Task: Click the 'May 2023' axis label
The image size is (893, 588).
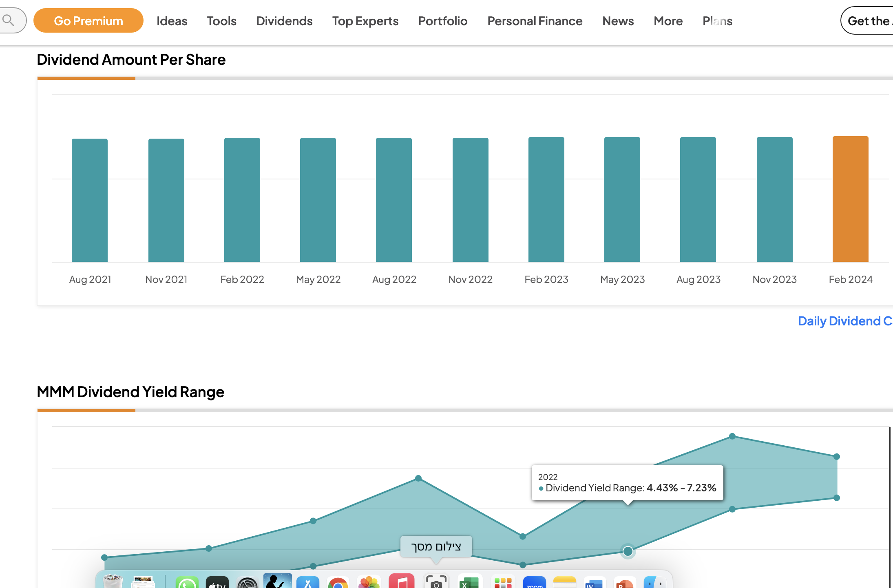Action: (623, 279)
